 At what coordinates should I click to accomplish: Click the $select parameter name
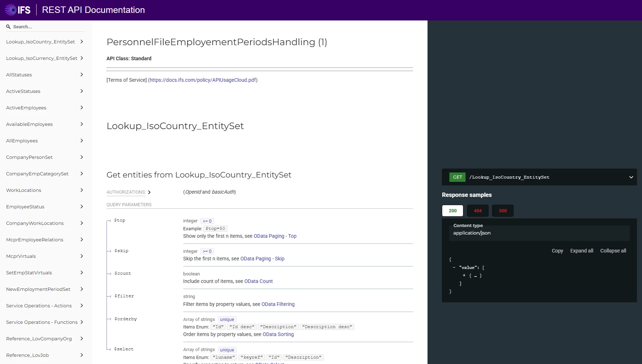124,349
